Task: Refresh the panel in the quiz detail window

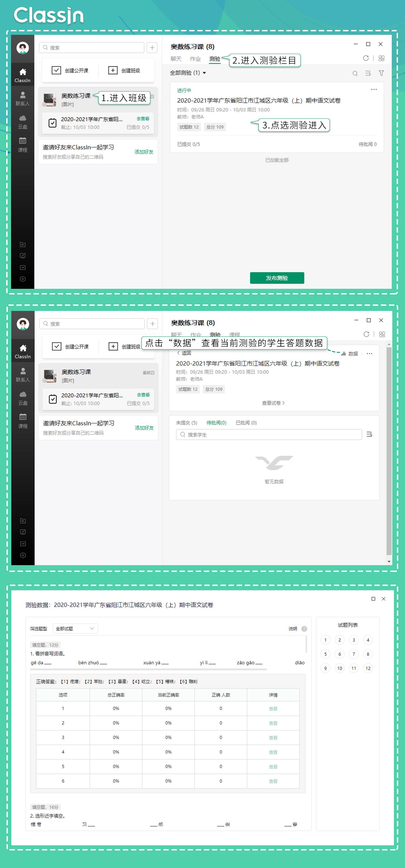Action: (366, 334)
